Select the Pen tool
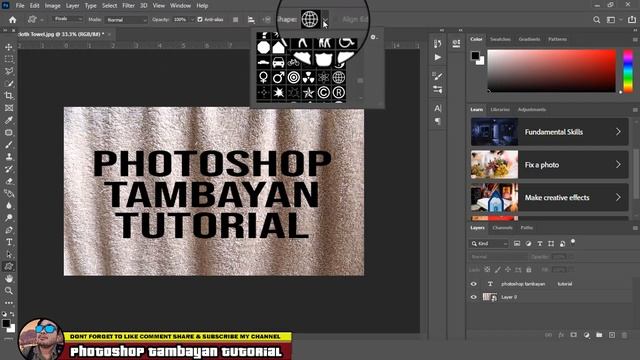This screenshot has width=640, height=360. 9,230
